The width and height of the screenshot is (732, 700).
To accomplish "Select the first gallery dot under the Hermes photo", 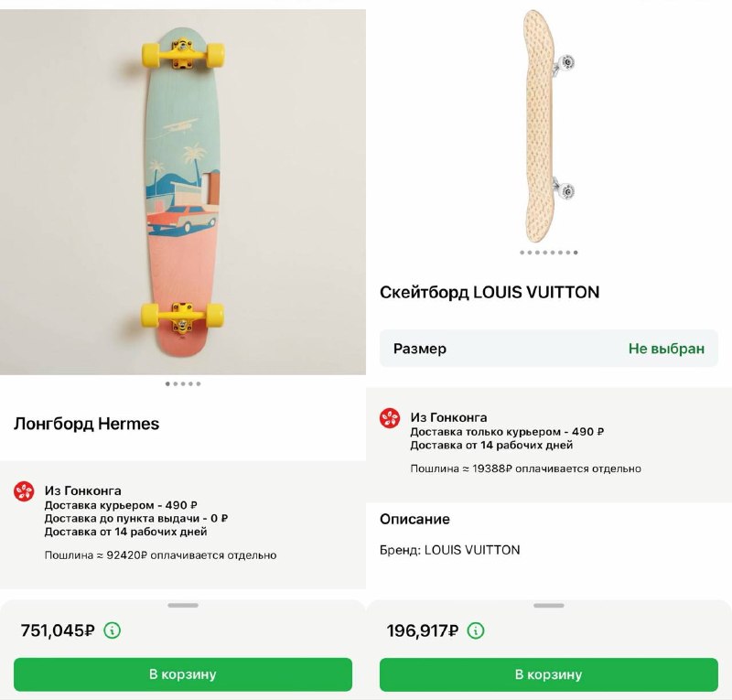I will [x=167, y=384].
